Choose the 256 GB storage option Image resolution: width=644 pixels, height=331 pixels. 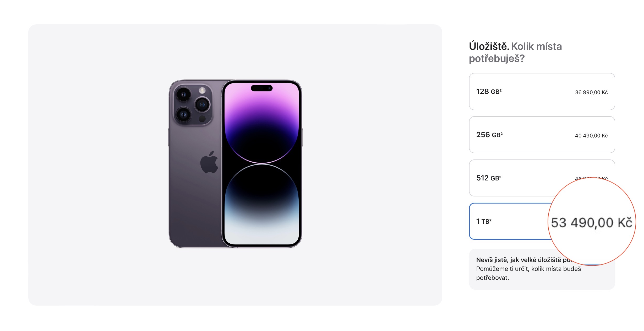tap(541, 135)
